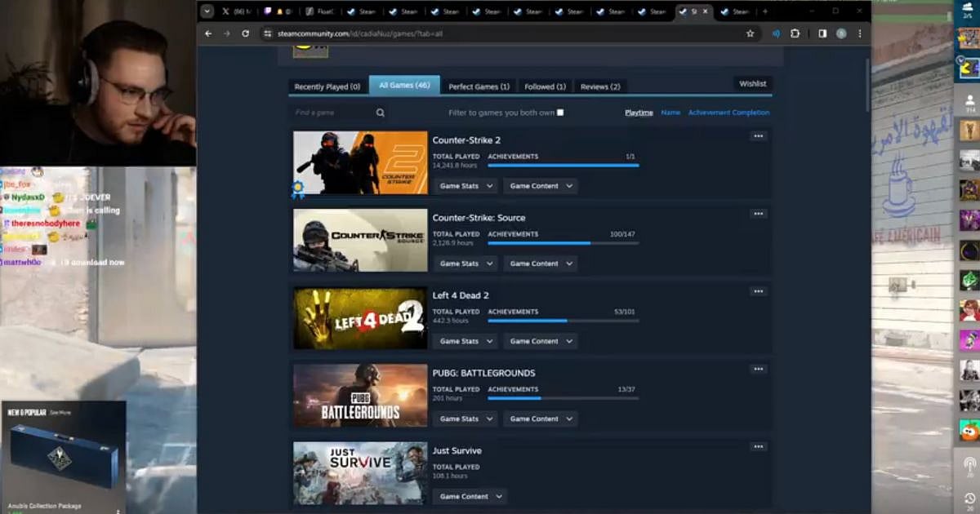
Task: Click the orange character avatar in right sidebar
Action: pos(969,429)
